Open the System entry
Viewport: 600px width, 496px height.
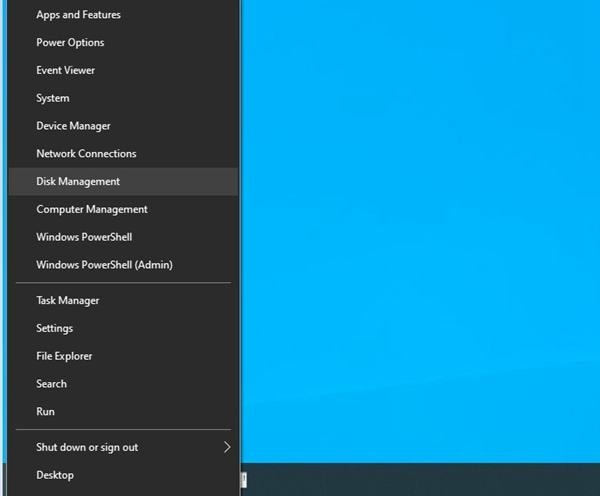[123, 98]
